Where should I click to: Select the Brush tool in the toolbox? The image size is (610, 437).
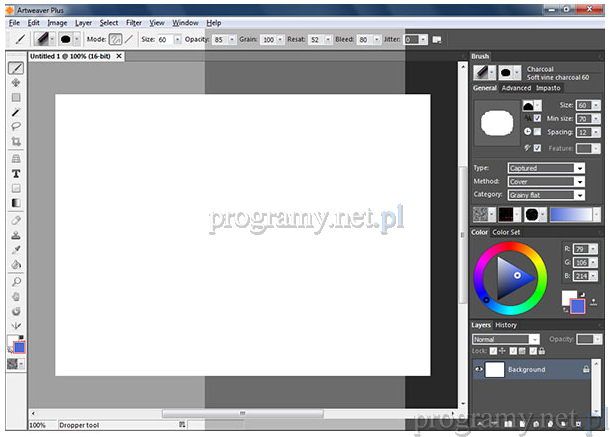pyautogui.click(x=16, y=68)
